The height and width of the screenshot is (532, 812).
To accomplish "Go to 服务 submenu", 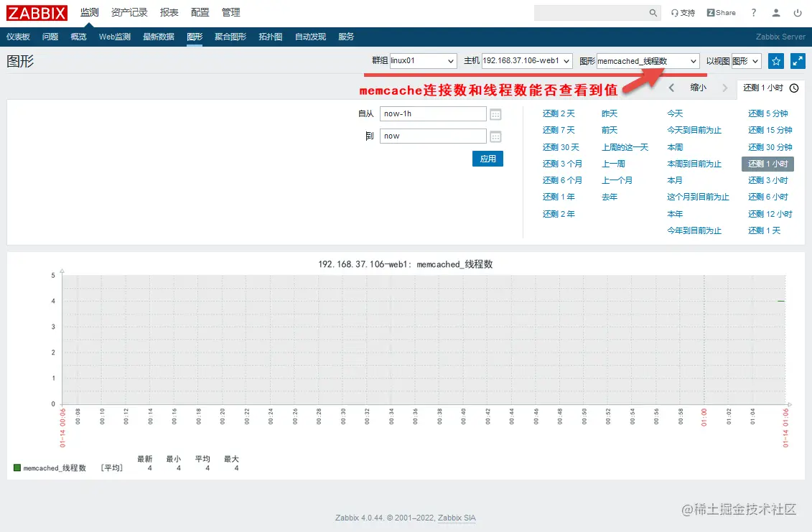I will point(346,37).
